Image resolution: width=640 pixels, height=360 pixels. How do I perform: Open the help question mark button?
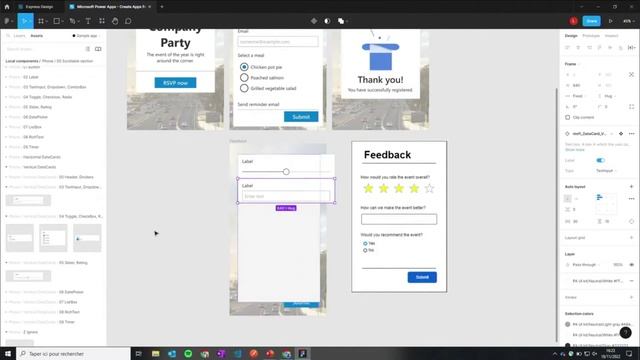(x=626, y=333)
